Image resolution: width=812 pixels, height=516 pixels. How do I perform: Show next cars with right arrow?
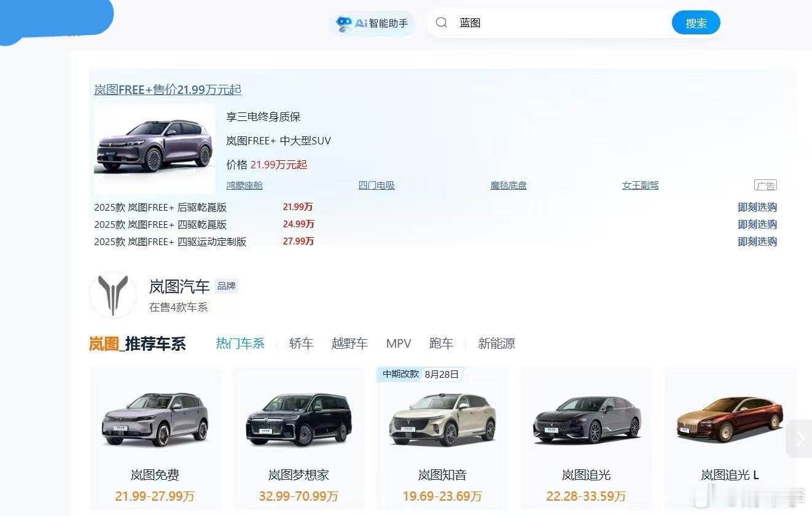(799, 439)
